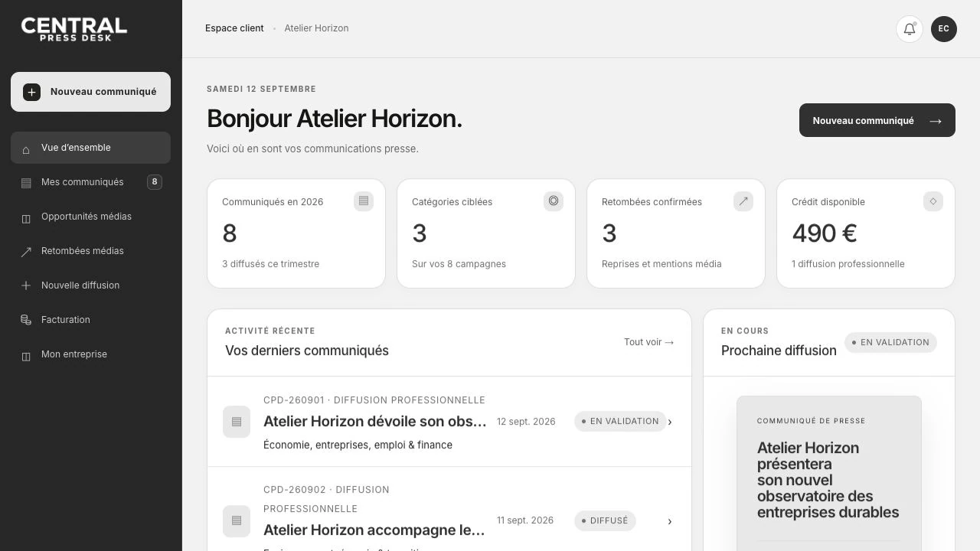Click the arrow icon beside Retombées médias

click(26, 252)
